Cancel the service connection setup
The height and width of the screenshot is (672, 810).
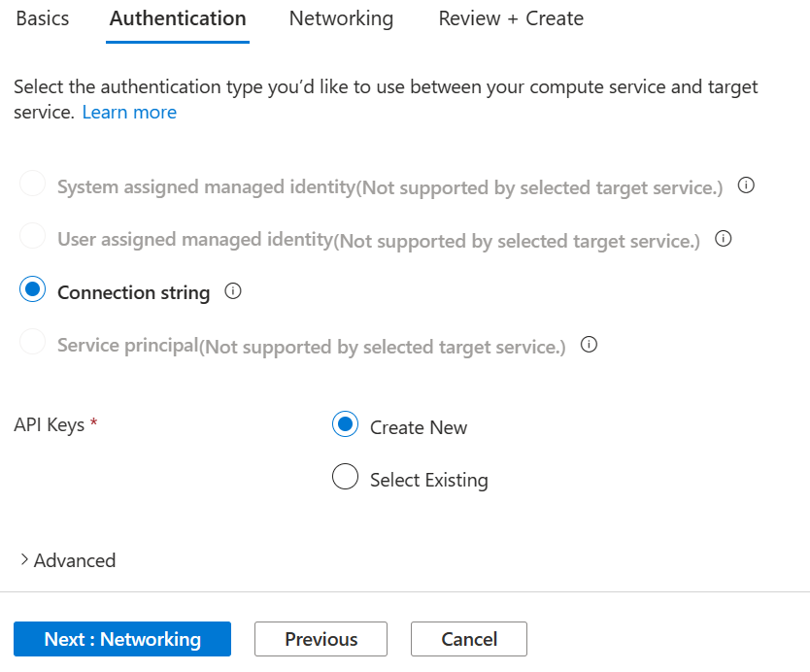click(468, 639)
